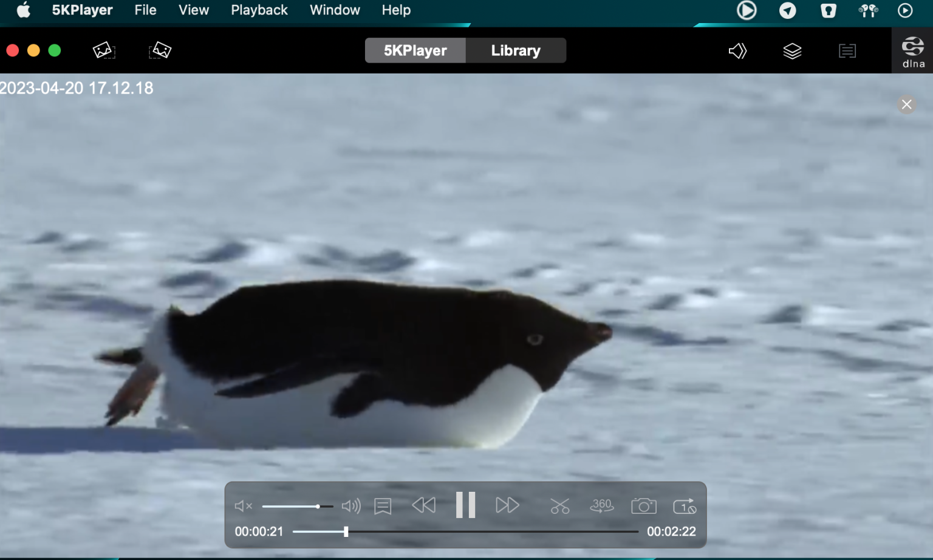Screen dimensions: 933x560
Task: Close the video with the X button
Action: (906, 104)
